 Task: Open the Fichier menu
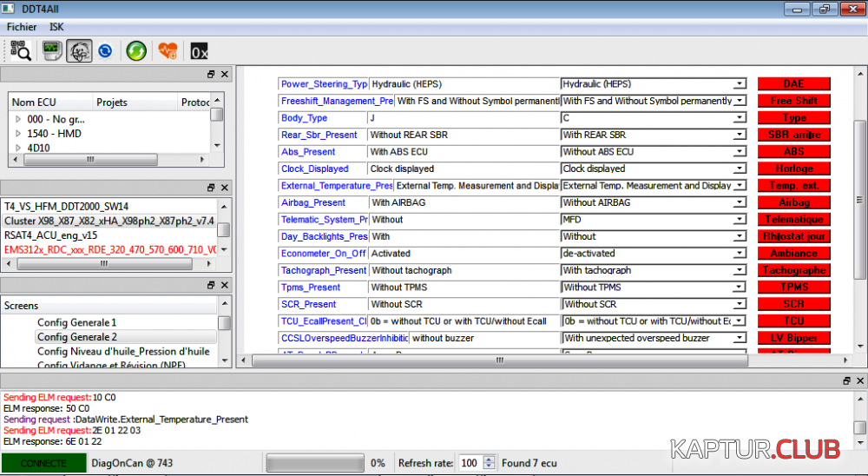click(22, 27)
